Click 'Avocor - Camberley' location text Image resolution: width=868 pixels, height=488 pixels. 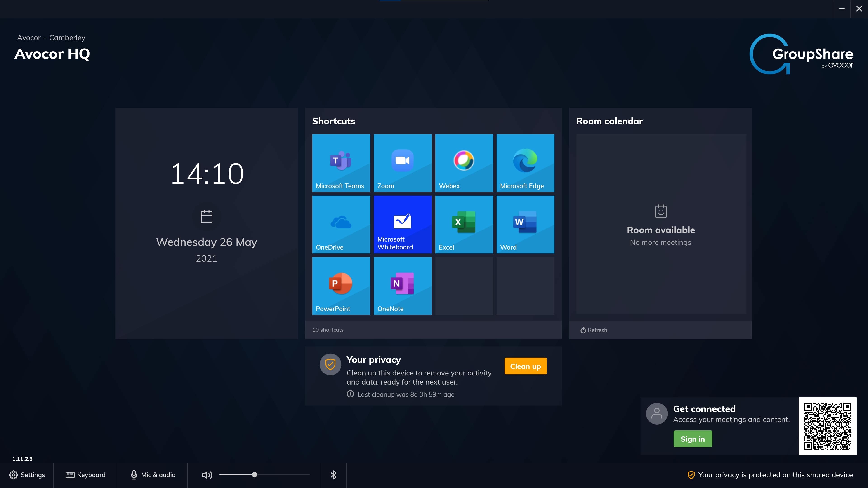pos(51,38)
